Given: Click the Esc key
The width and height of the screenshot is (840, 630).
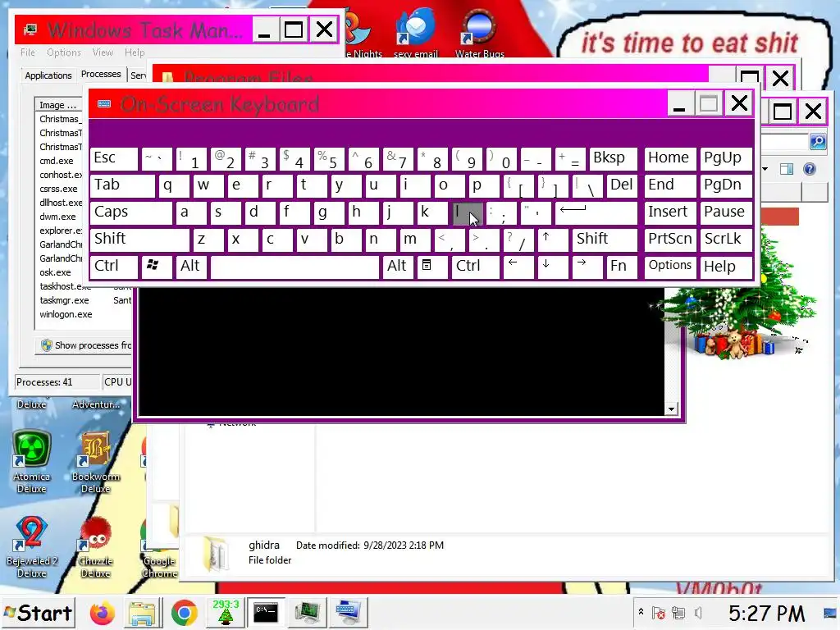Looking at the screenshot, I should click(113, 158).
